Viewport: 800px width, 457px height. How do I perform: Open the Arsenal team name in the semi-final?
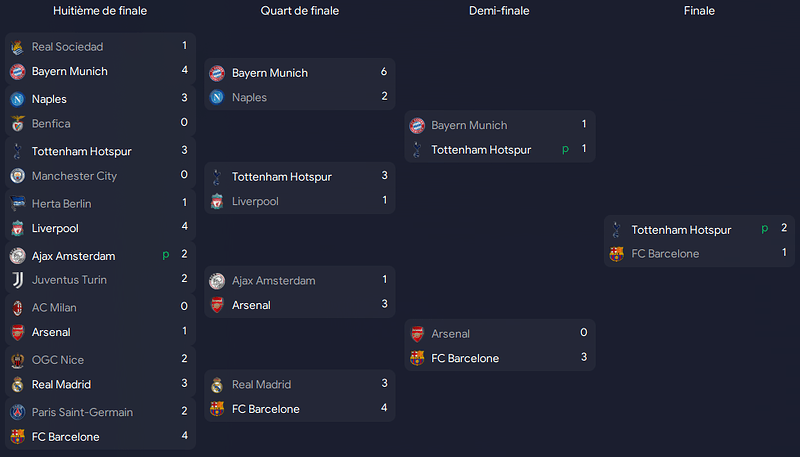click(x=451, y=334)
